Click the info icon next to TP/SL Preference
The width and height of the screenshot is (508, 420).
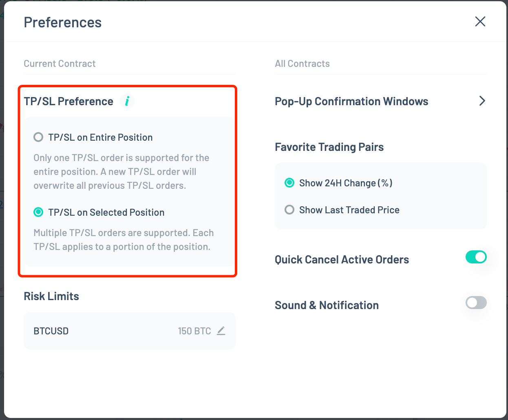click(127, 101)
